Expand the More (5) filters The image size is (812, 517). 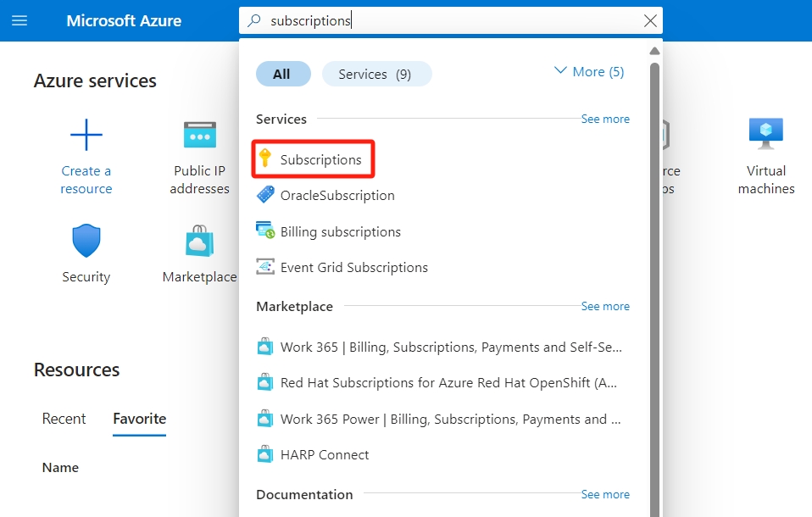[x=589, y=72]
